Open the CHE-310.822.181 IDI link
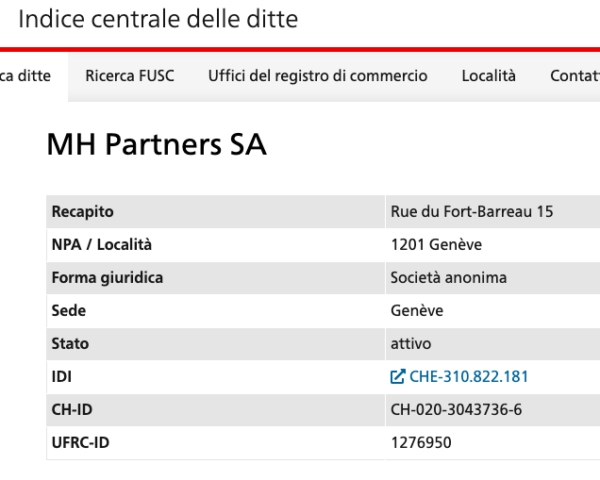Image resolution: width=600 pixels, height=480 pixels. point(468,377)
